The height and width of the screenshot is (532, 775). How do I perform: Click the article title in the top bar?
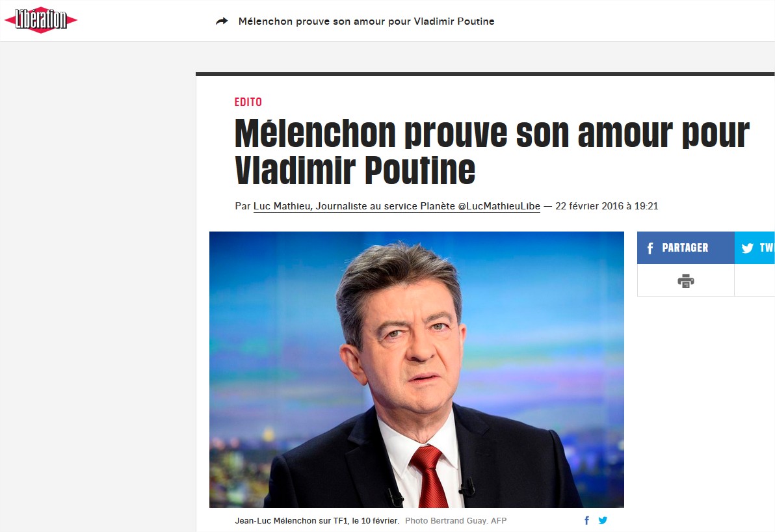point(366,21)
